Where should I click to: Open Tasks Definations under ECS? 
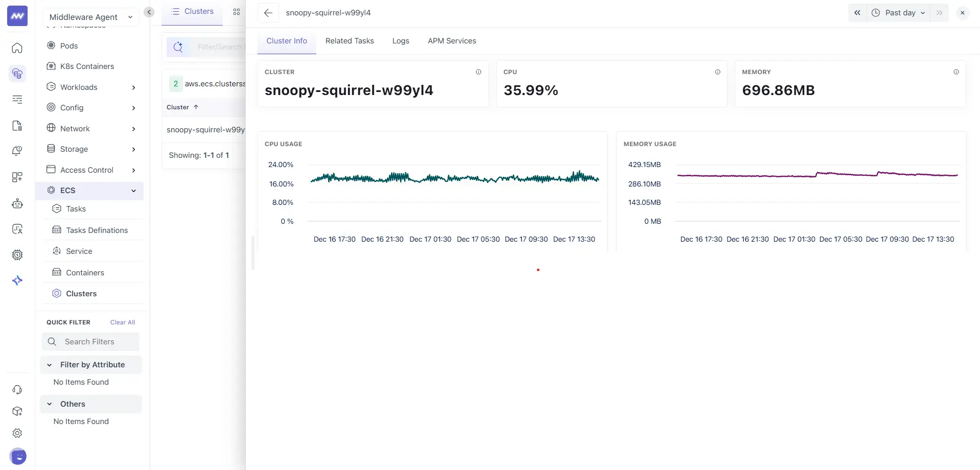tap(97, 230)
